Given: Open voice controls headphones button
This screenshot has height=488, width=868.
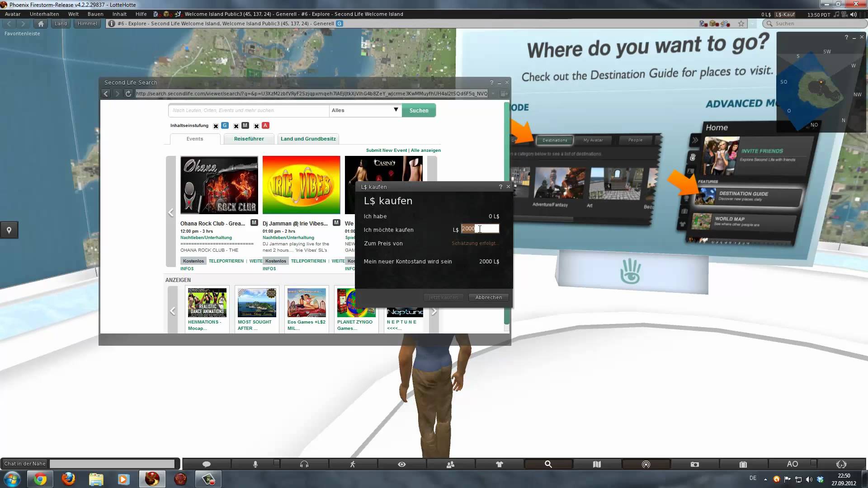Looking at the screenshot, I should (304, 464).
